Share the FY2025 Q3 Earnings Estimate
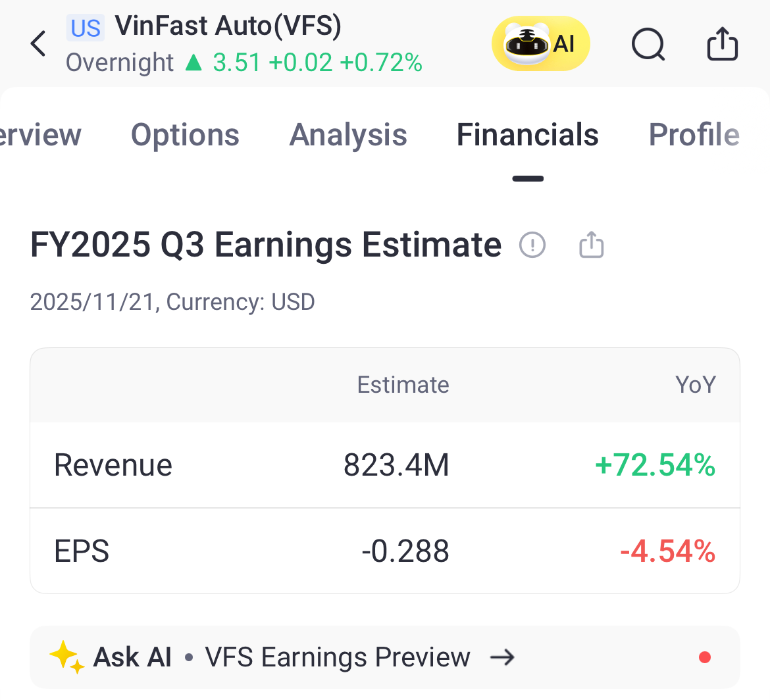 pos(591,245)
